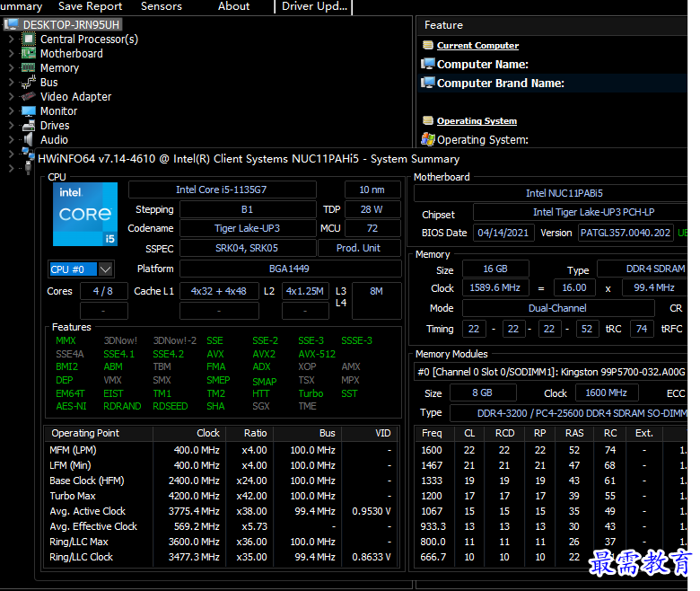Open the CPU #0 selector dropdown
Viewport: 700px width, 591px height.
click(x=105, y=269)
